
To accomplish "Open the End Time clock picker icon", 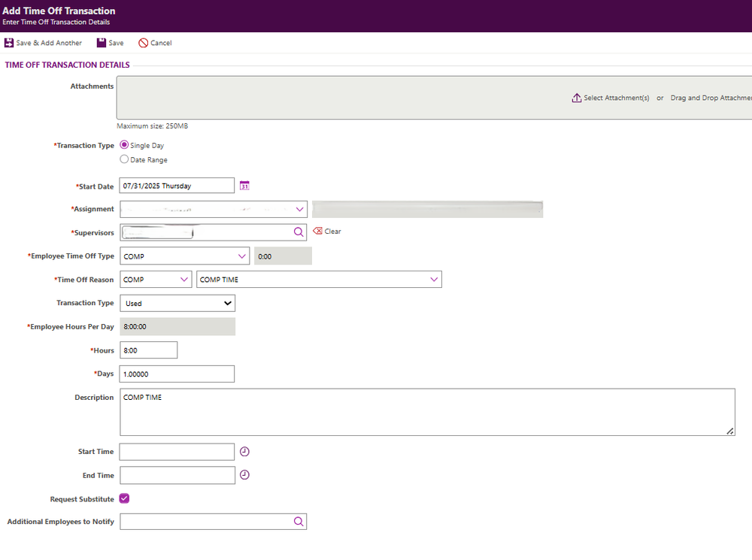I will 244,474.
